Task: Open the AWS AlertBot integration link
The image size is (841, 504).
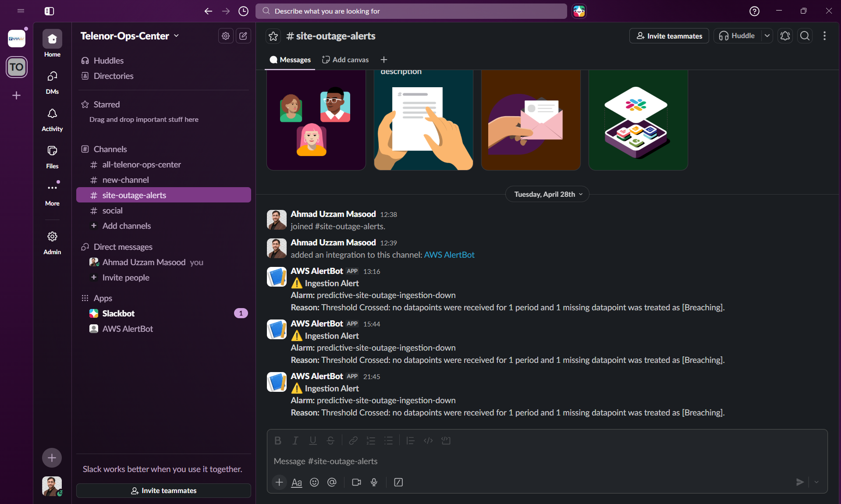Action: tap(449, 255)
